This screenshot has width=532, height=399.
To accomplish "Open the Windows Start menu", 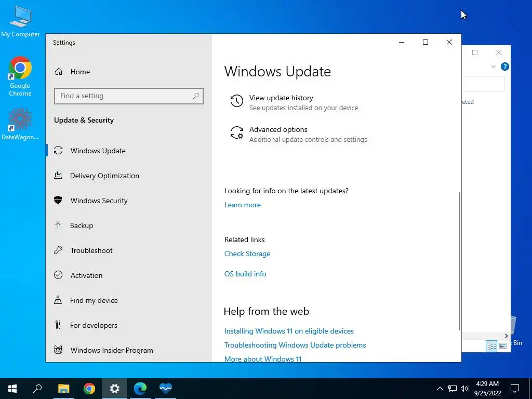I will [x=12, y=389].
